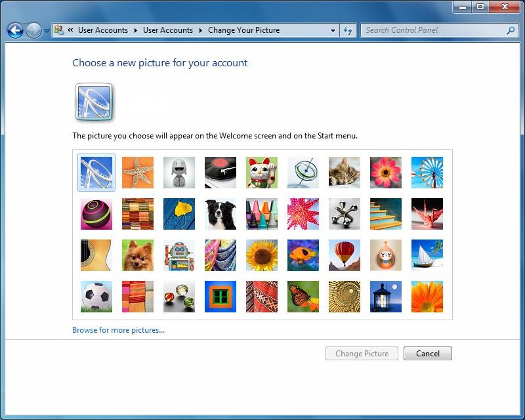Pick the yellow leaf on blue picture

coord(179,214)
